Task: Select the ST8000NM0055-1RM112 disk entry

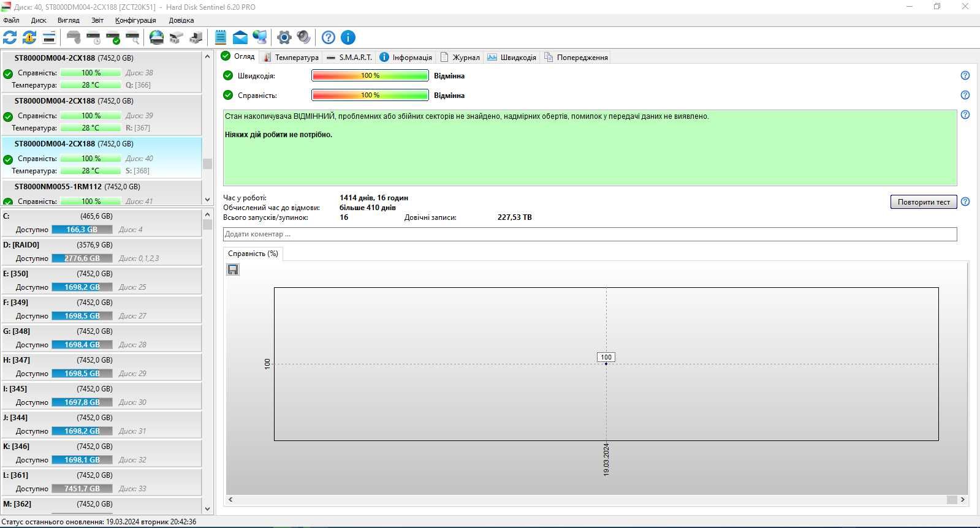Action: pyautogui.click(x=102, y=193)
